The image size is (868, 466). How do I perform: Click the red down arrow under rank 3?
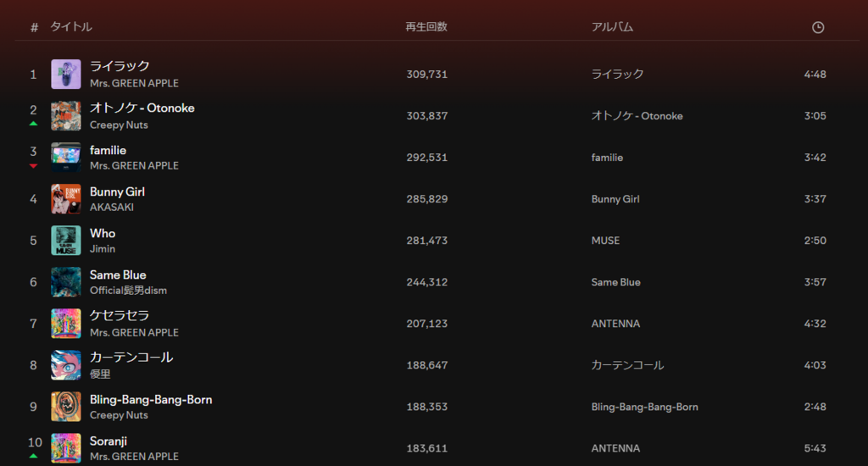[33, 165]
